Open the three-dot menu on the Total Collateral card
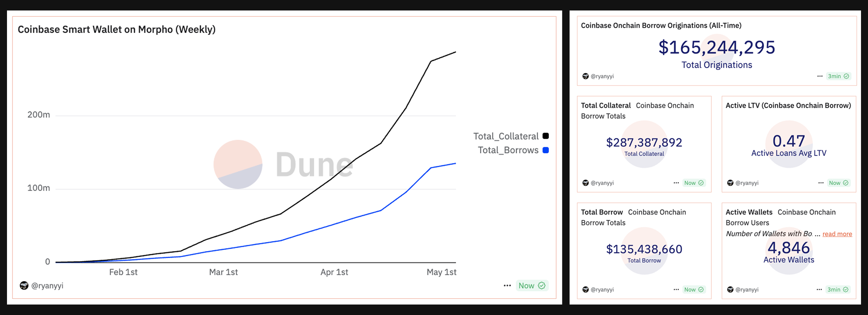Image resolution: width=868 pixels, height=315 pixels. click(x=676, y=183)
